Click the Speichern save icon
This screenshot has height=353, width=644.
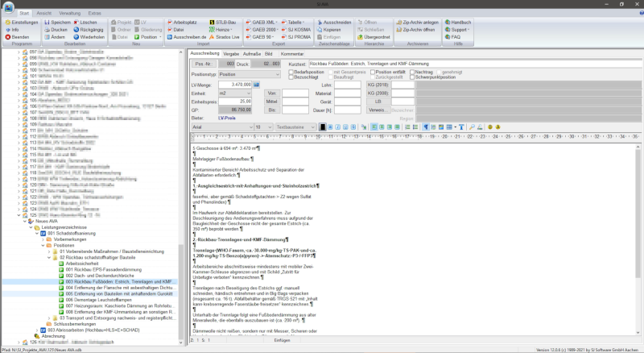[47, 23]
